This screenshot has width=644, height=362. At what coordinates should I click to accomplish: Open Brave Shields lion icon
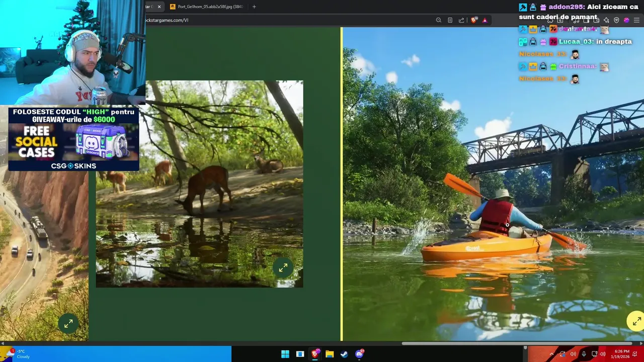tap(474, 20)
